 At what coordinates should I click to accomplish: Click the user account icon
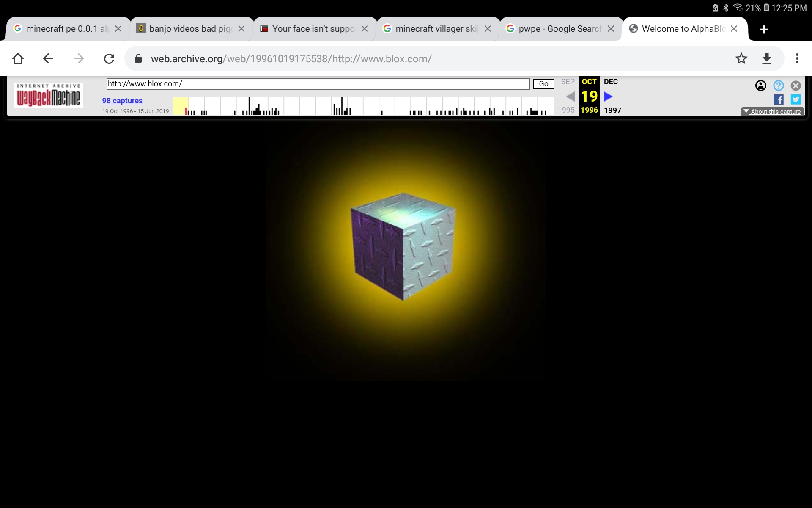coord(761,86)
